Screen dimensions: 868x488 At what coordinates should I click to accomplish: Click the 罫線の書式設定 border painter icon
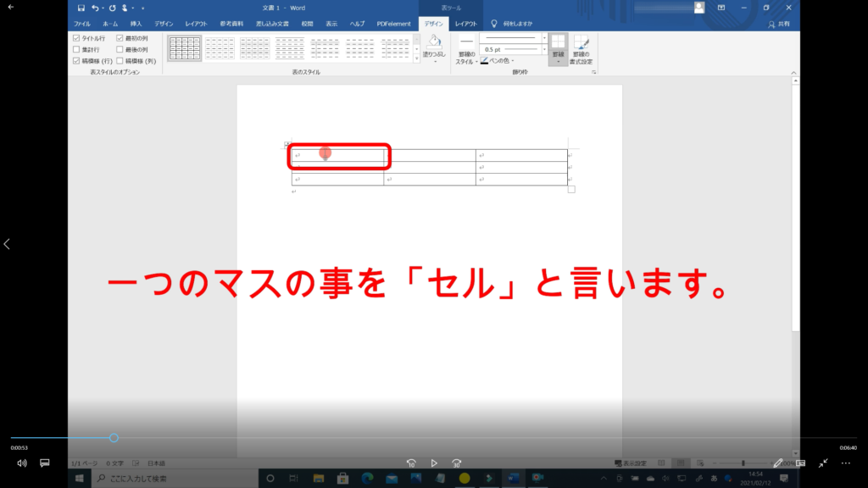click(581, 50)
